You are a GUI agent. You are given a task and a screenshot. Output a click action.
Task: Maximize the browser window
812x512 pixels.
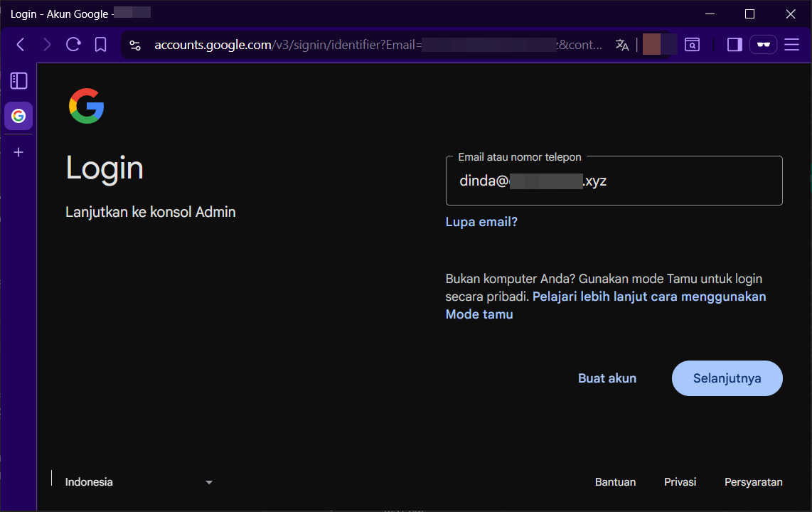pyautogui.click(x=749, y=14)
